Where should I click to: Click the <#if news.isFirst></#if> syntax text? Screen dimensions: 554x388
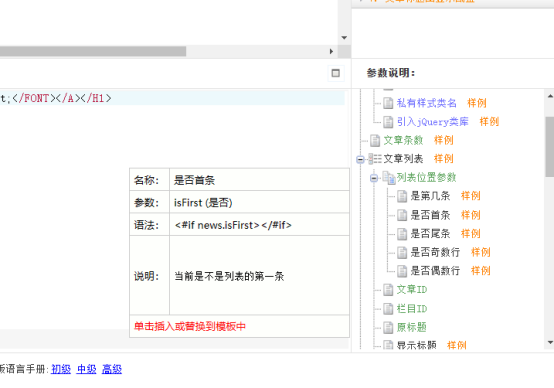point(233,225)
